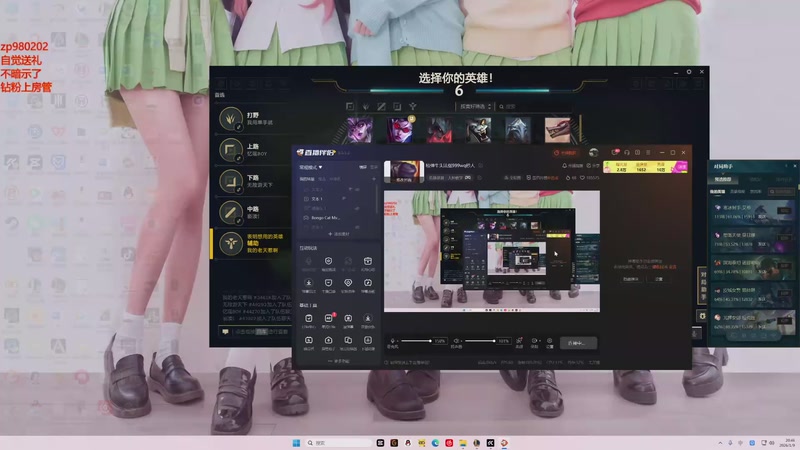
Task: Open the Edge browser from taskbar
Action: [x=435, y=443]
